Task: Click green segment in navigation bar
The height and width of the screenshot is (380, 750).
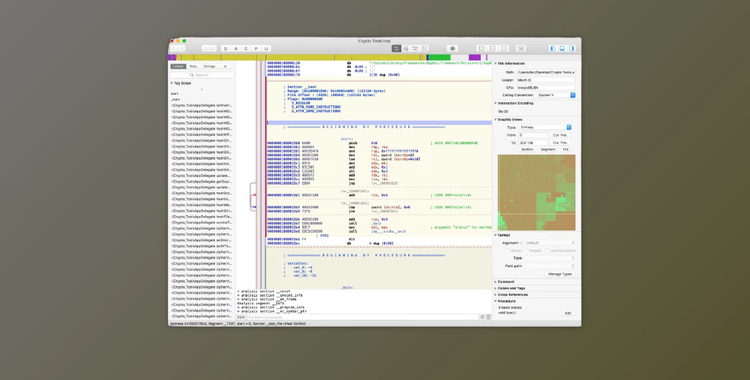Action: pos(439,57)
